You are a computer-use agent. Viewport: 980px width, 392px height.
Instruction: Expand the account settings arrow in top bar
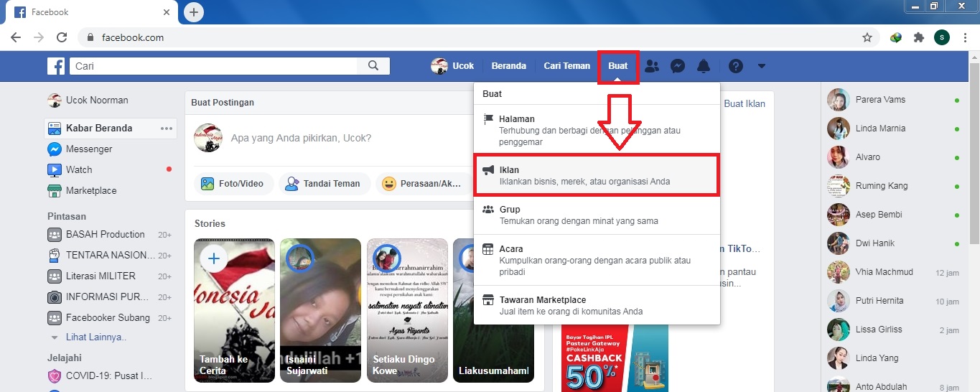[762, 66]
